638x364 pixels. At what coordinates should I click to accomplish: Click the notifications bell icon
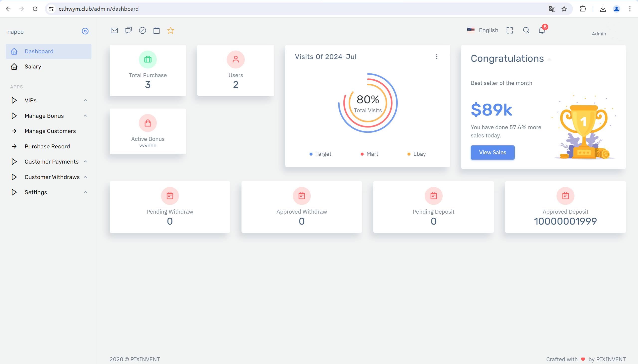point(542,30)
